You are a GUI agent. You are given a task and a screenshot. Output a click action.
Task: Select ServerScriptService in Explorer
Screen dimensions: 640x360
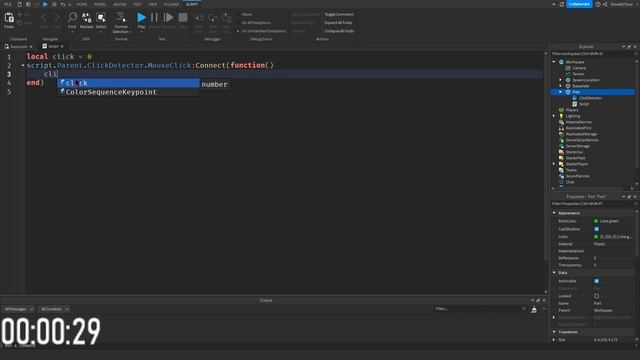(x=582, y=140)
